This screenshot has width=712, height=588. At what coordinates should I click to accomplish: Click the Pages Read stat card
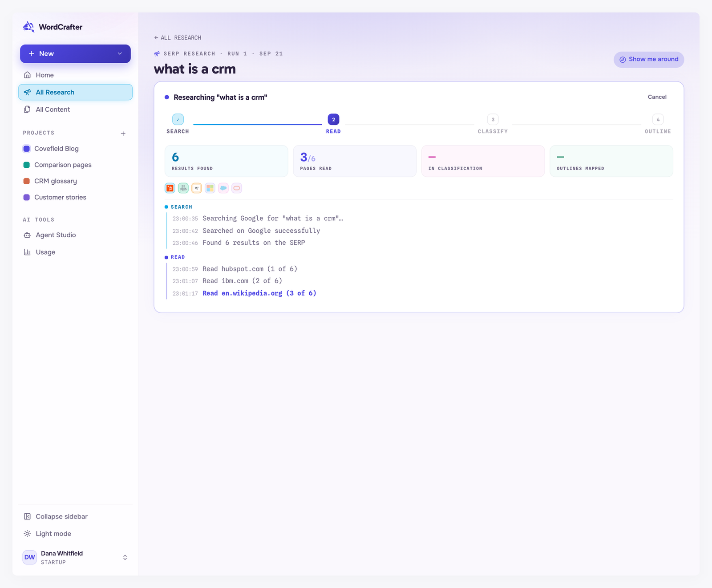(355, 161)
